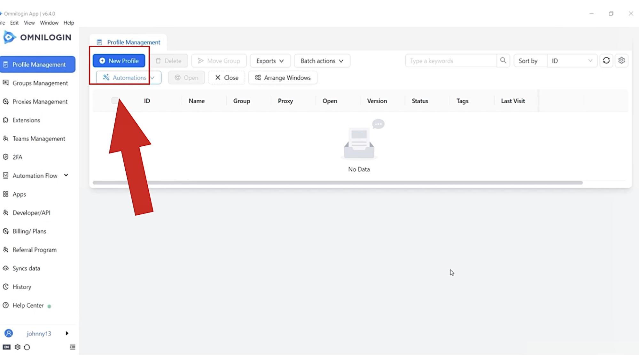Open the Referral Program section

click(34, 249)
